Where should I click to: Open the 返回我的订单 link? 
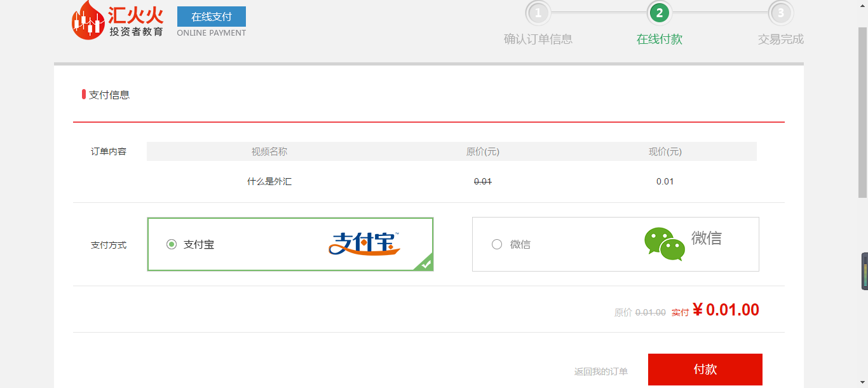click(601, 371)
